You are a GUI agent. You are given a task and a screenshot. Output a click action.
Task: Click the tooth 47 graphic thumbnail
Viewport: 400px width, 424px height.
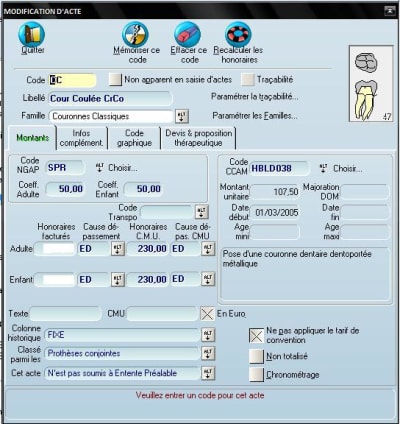pos(371,84)
